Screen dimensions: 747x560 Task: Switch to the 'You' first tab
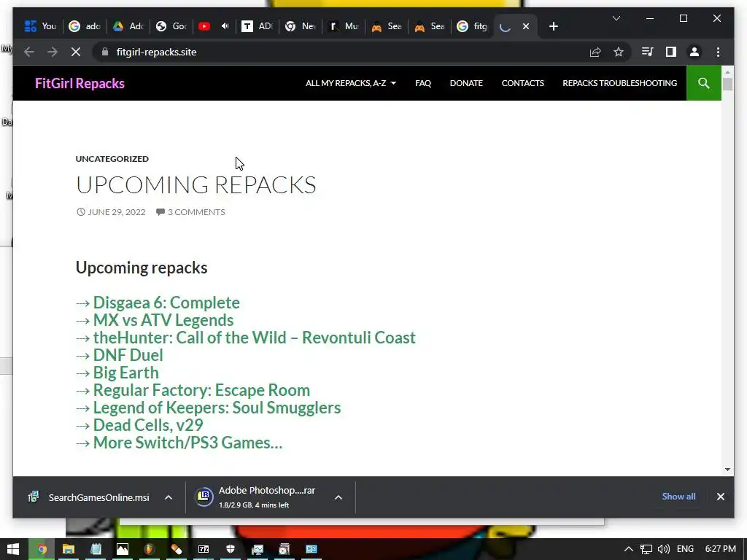(x=41, y=27)
